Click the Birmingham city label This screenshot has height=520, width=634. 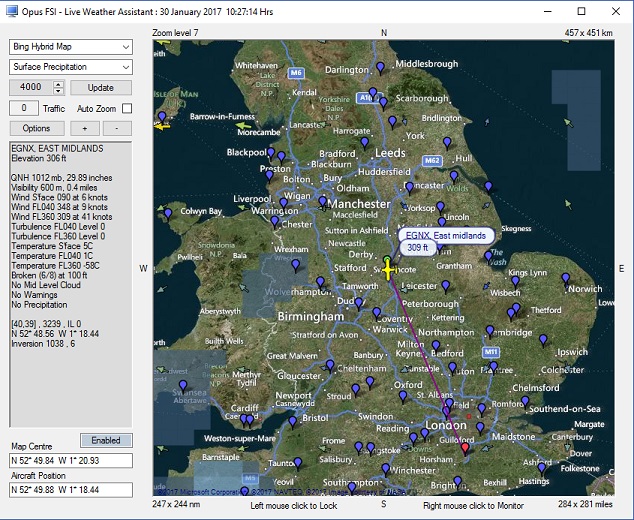(311, 317)
